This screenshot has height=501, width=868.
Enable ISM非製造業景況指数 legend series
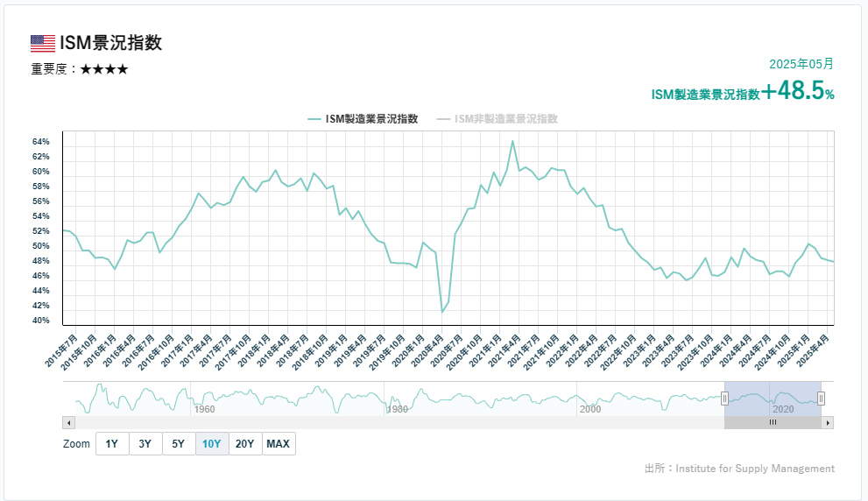498,119
